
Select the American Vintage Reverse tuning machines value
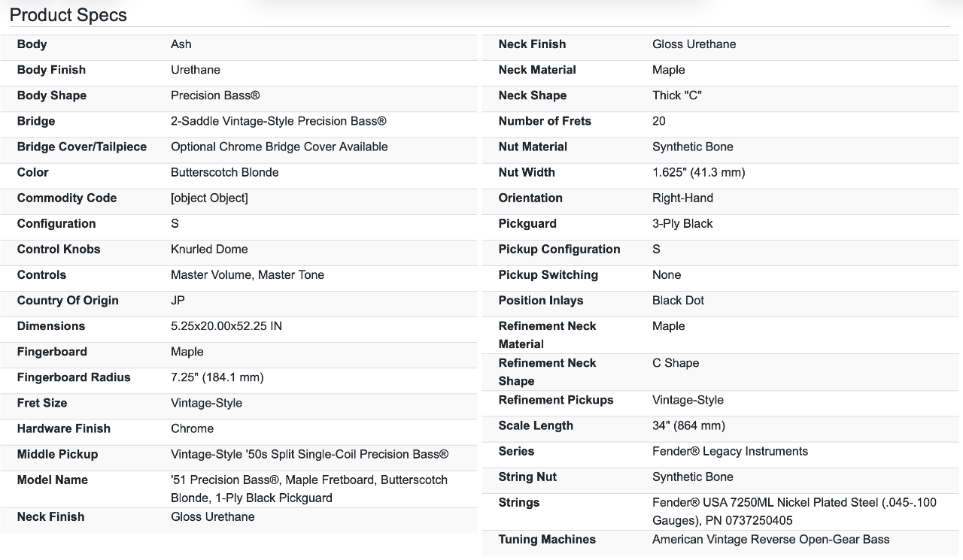point(770,539)
